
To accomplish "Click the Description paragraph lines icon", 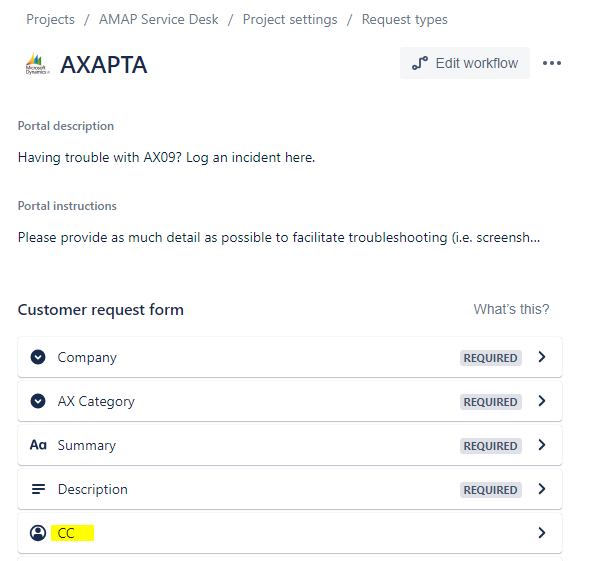I will click(x=38, y=489).
